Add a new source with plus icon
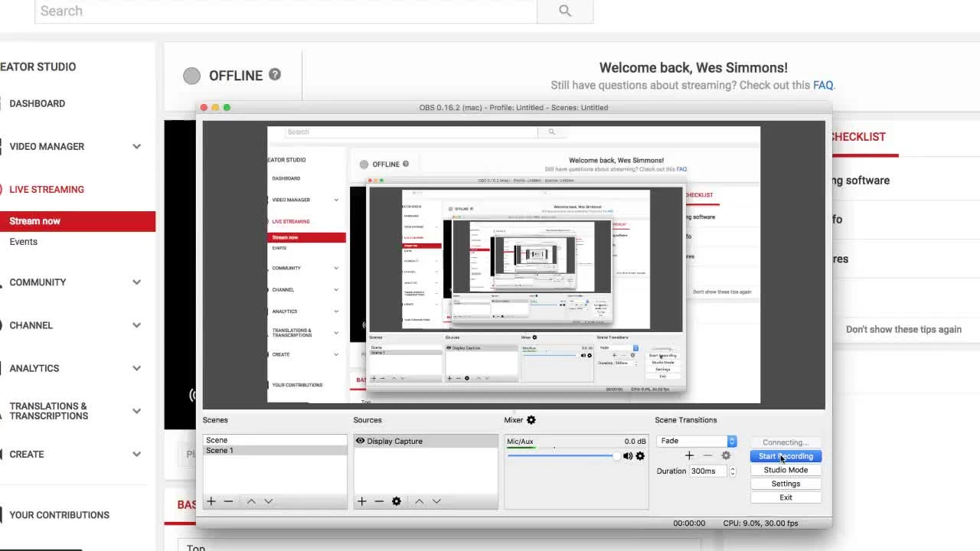Viewport: 980px width, 551px height. click(362, 501)
